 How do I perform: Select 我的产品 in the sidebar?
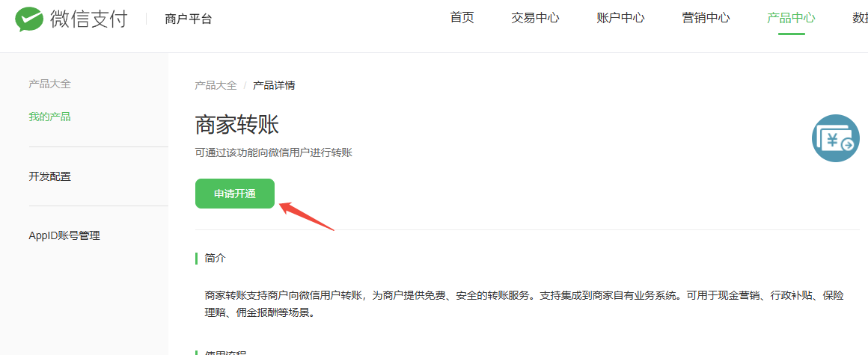click(50, 117)
